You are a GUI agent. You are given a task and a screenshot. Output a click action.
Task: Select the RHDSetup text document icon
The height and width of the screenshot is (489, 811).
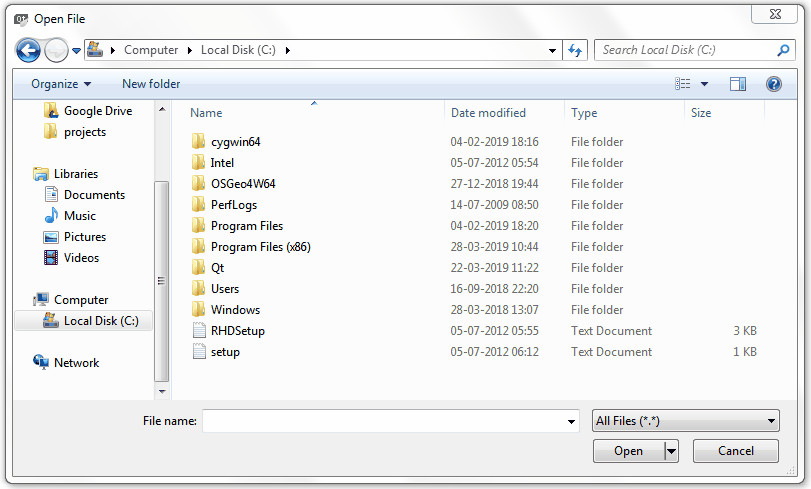[197, 331]
